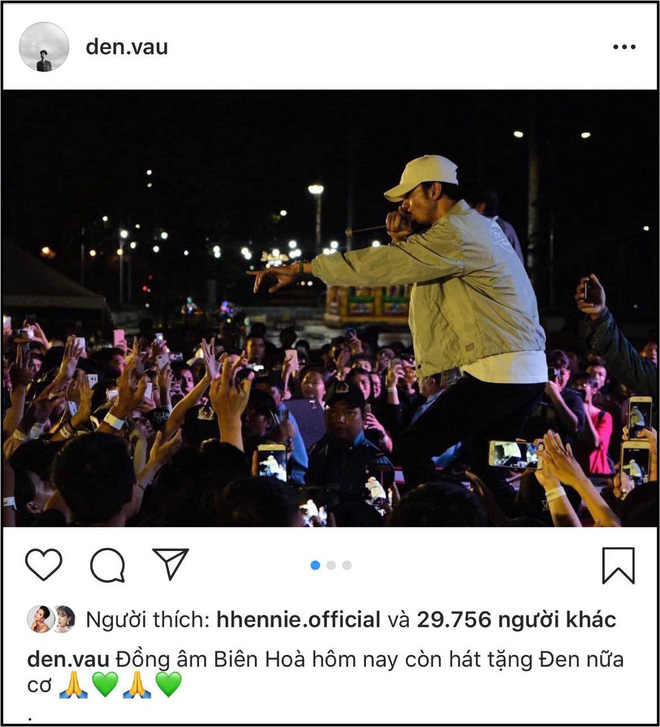Open den.vau username in caption
The height and width of the screenshot is (727, 660).
[68, 659]
